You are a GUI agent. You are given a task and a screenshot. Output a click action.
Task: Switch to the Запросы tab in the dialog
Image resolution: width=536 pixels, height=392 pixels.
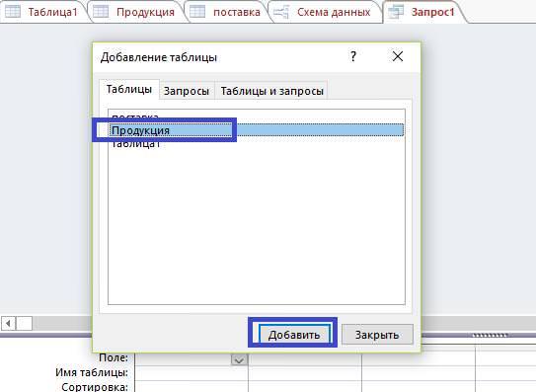(x=187, y=91)
